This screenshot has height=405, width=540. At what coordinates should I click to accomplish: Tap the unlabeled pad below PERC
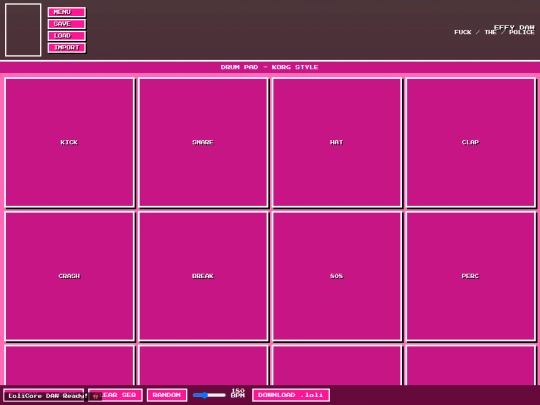[x=470, y=365]
